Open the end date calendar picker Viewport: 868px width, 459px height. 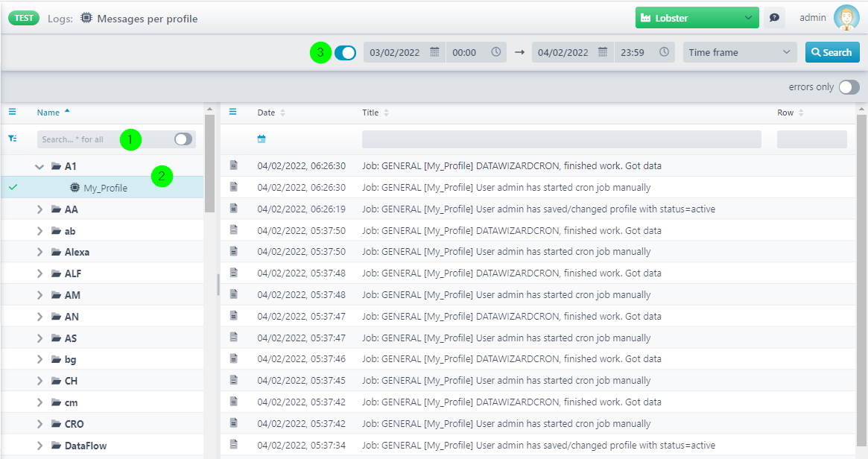(603, 52)
